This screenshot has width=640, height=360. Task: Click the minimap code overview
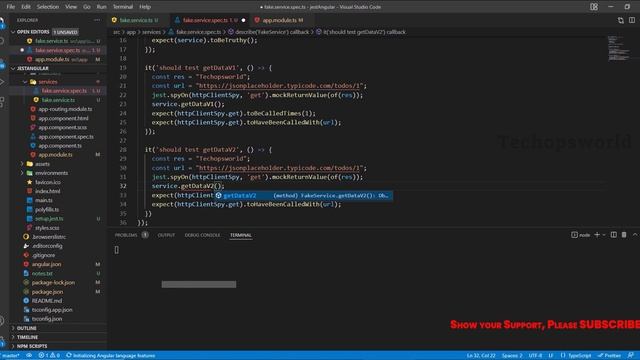(618, 48)
